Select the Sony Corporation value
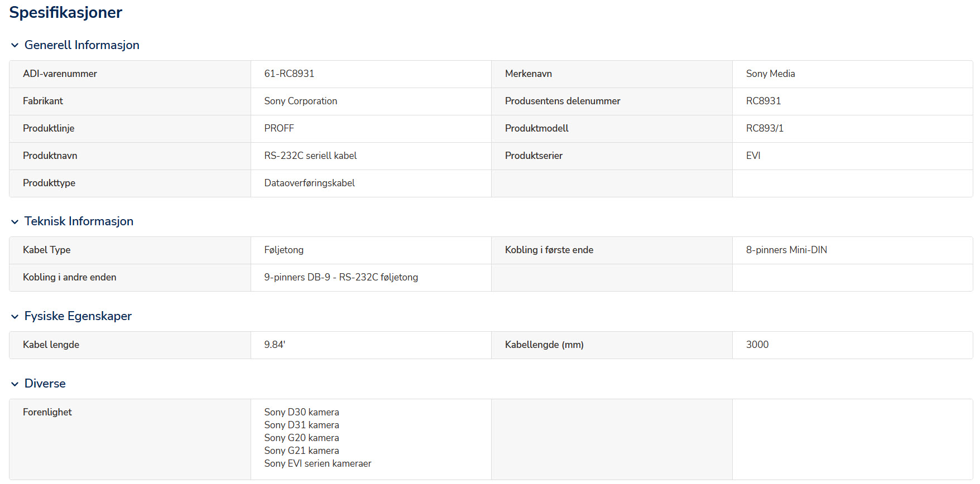Viewport: 980px width, 484px height. tap(301, 101)
